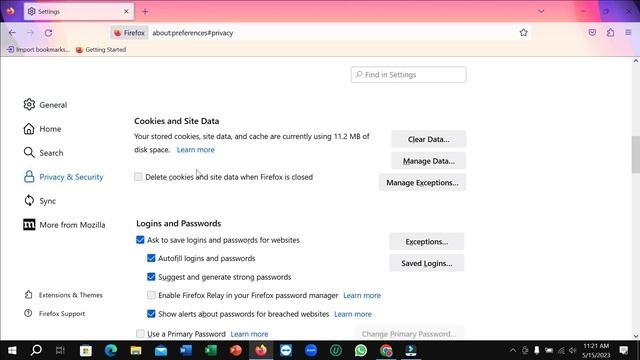Enable delete cookies when Firefox is closed

pyautogui.click(x=138, y=177)
